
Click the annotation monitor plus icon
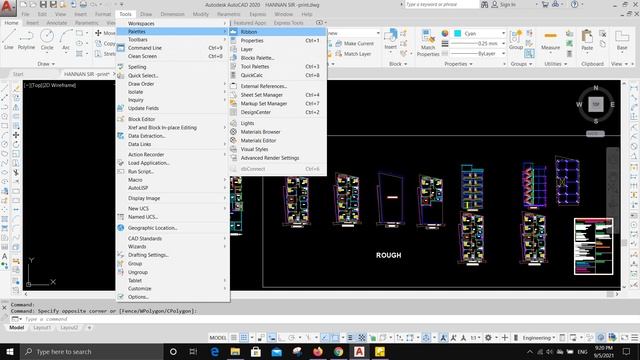coord(505,338)
